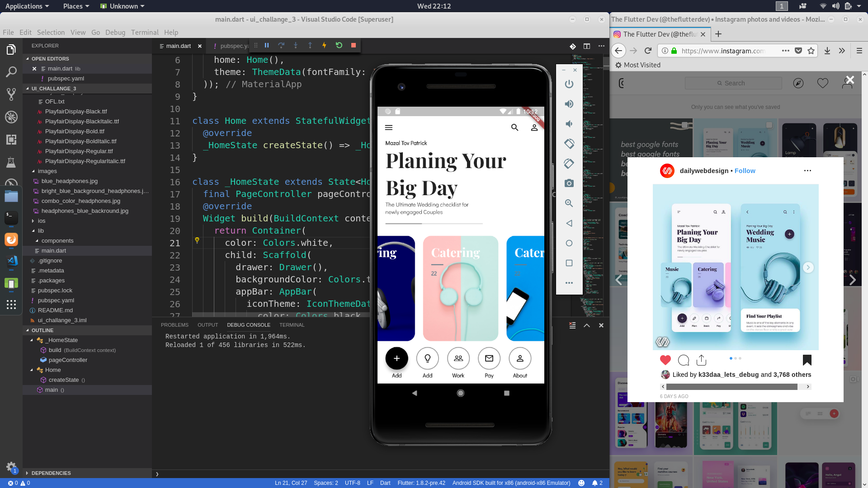The width and height of the screenshot is (868, 488).
Task: Switch to the PROBLEMS tab
Action: pyautogui.click(x=175, y=325)
